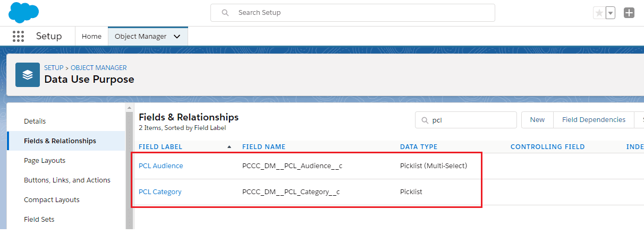Open the PCL Audience field link
The height and width of the screenshot is (235, 644).
pyautogui.click(x=160, y=166)
